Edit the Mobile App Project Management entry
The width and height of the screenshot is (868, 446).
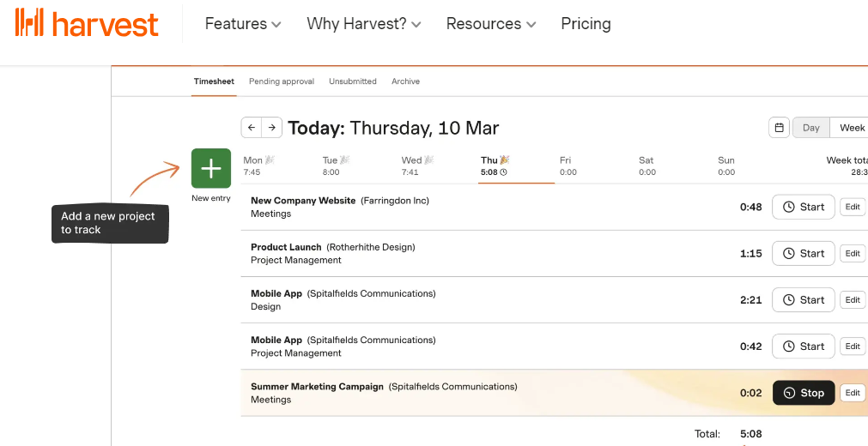[x=853, y=347]
